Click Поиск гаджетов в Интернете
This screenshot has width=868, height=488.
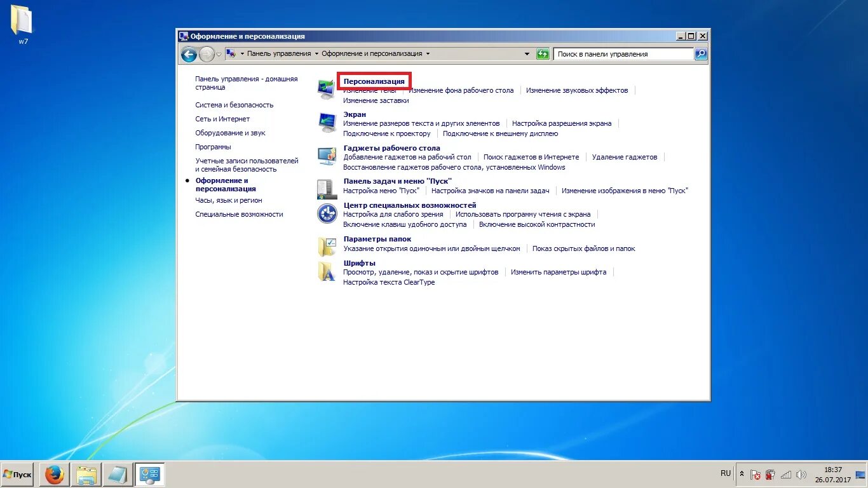pyautogui.click(x=531, y=157)
